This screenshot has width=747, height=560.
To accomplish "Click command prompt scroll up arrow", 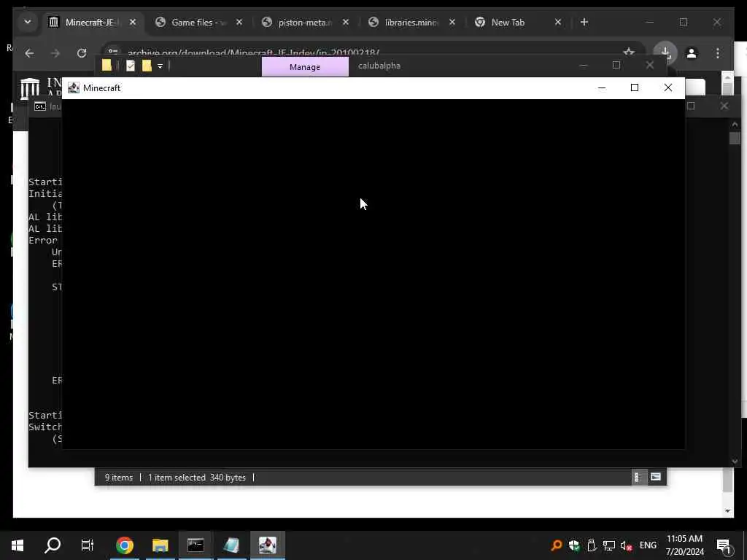I will point(735,124).
